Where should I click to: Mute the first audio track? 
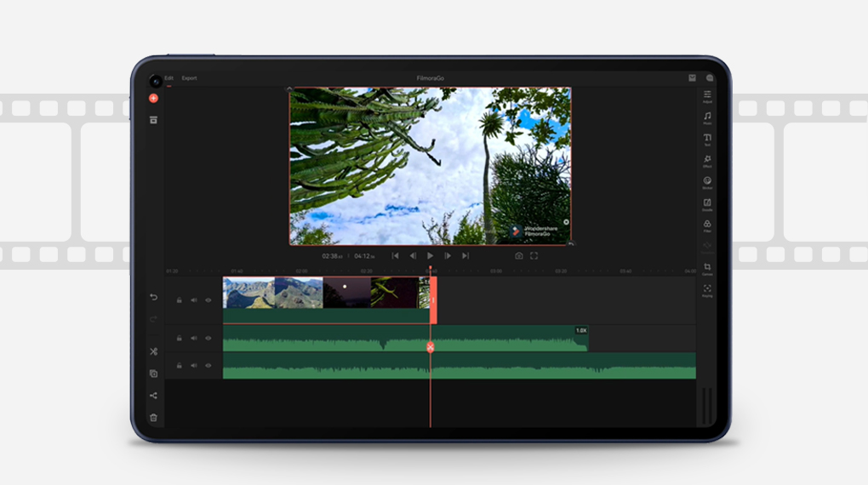(194, 338)
